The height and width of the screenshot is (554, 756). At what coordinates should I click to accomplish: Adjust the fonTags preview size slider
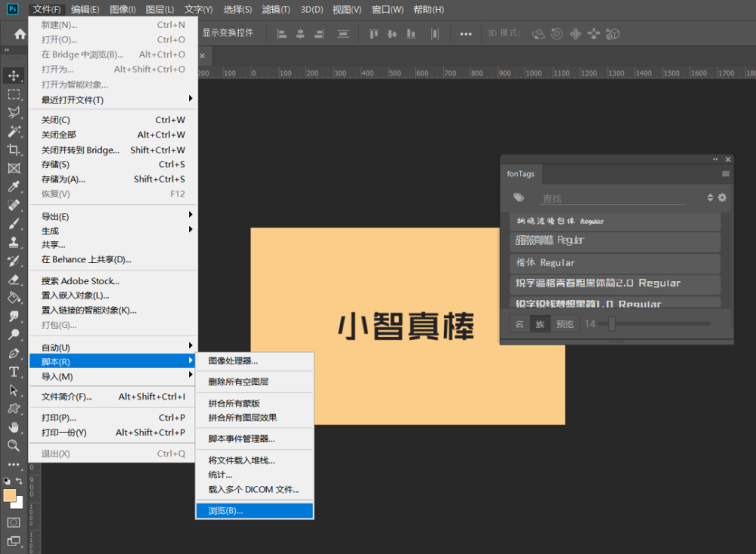[x=612, y=323]
